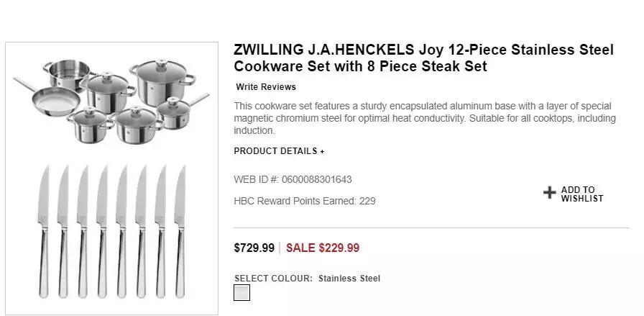This screenshot has width=644, height=316.
Task: Click the cookware description paragraph
Action: 424,119
